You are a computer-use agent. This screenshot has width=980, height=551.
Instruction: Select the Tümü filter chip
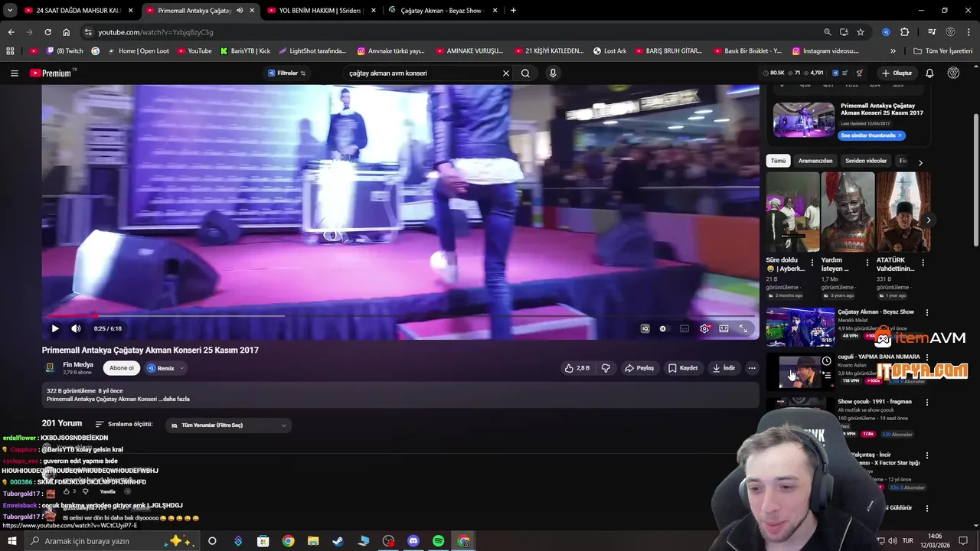click(778, 161)
